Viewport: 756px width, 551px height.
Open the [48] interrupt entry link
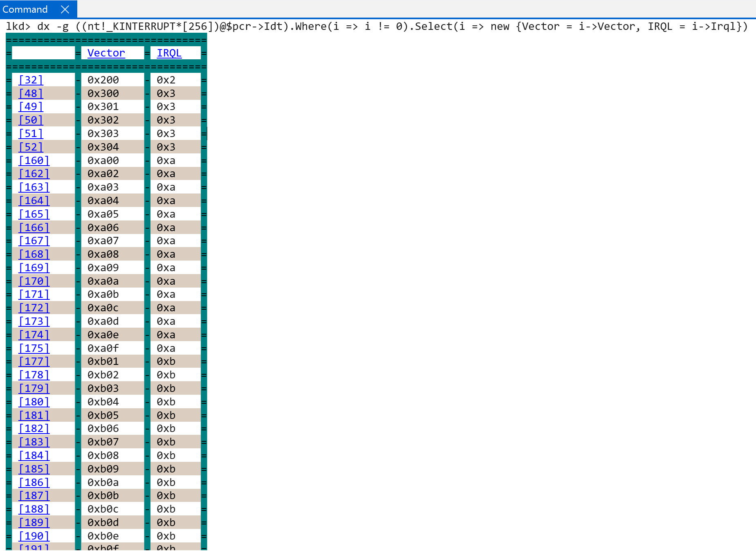(x=31, y=94)
